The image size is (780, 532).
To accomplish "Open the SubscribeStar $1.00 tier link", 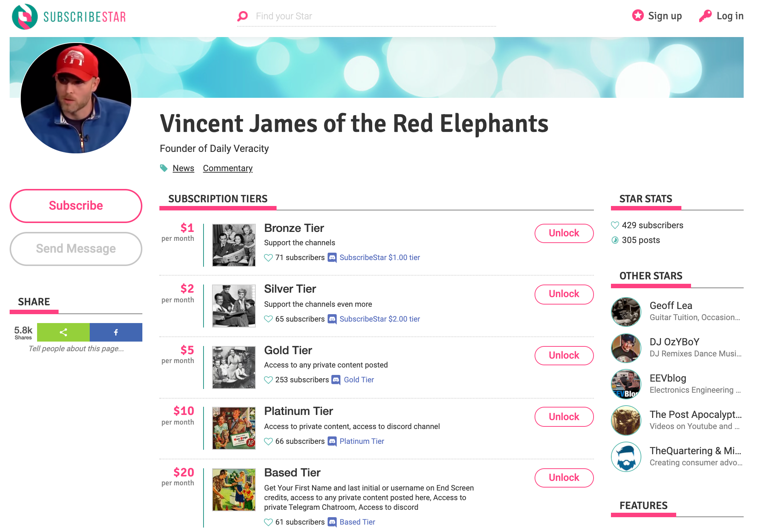I will click(x=380, y=257).
